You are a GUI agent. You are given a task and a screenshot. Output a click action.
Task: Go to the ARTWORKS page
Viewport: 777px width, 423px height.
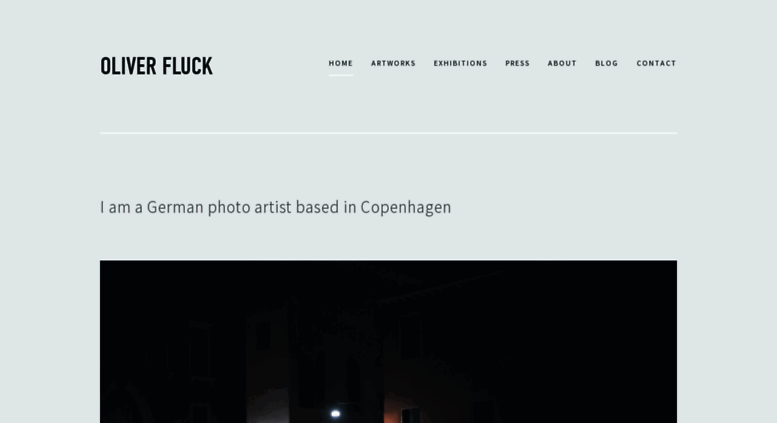393,63
